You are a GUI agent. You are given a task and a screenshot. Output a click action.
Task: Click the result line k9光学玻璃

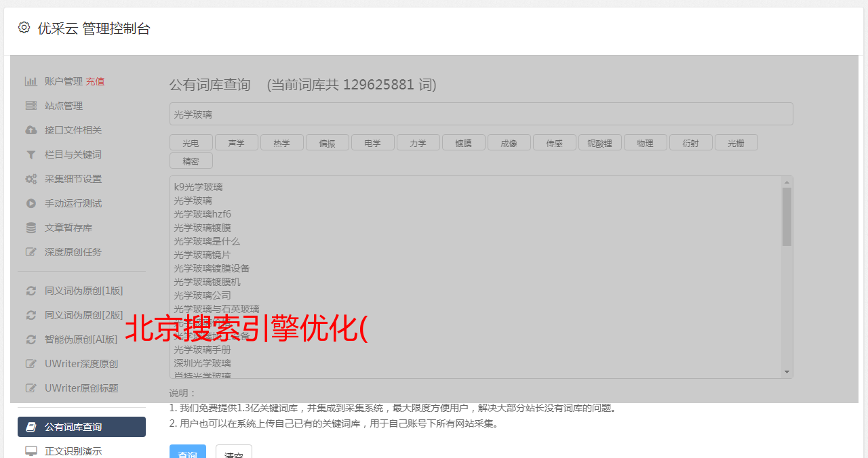(198, 187)
